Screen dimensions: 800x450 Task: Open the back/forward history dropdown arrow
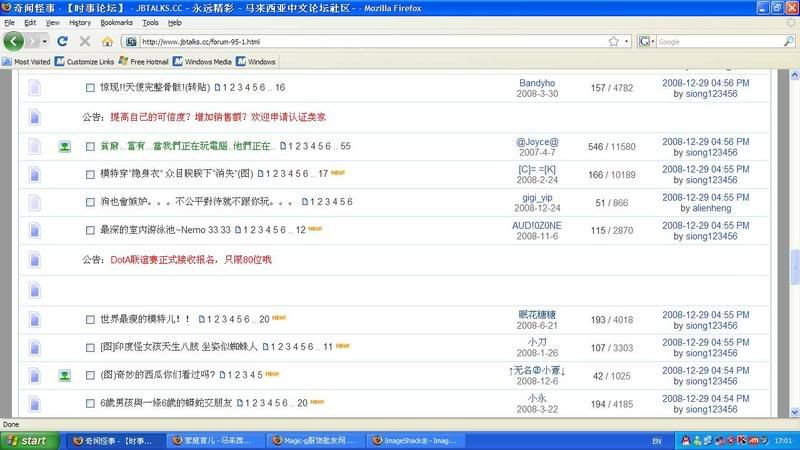(x=45, y=41)
